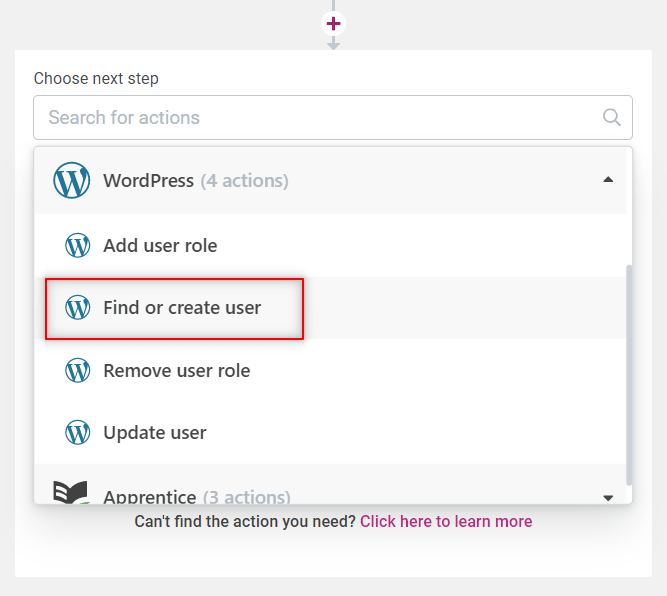Screen dimensions: 667x596
Task: Click the plus icon to add a step
Action: click(333, 23)
